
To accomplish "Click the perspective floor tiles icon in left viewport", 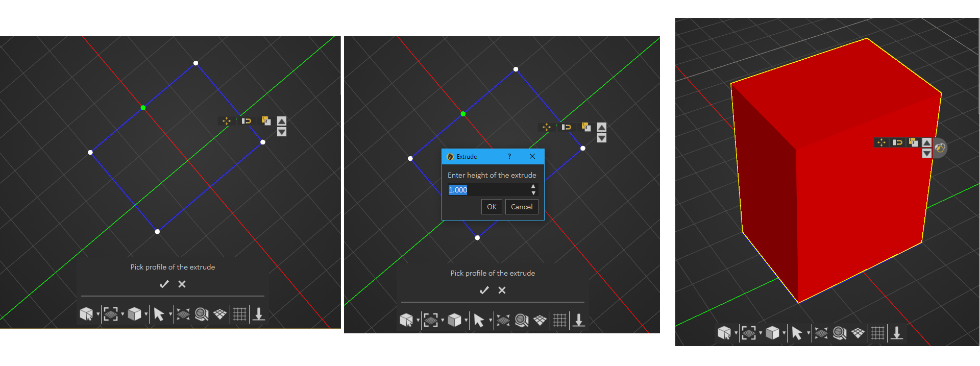I will tap(220, 314).
